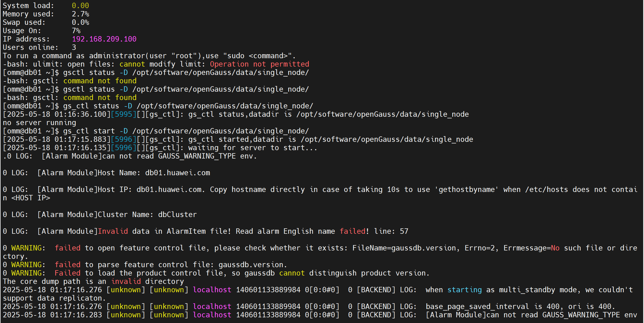Click the 'no server running' output line
This screenshot has width=644, height=323.
[39, 123]
